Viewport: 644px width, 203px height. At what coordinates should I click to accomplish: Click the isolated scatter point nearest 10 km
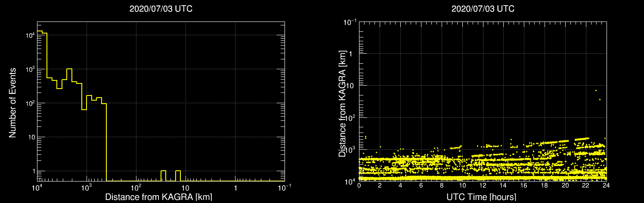[x=596, y=90]
